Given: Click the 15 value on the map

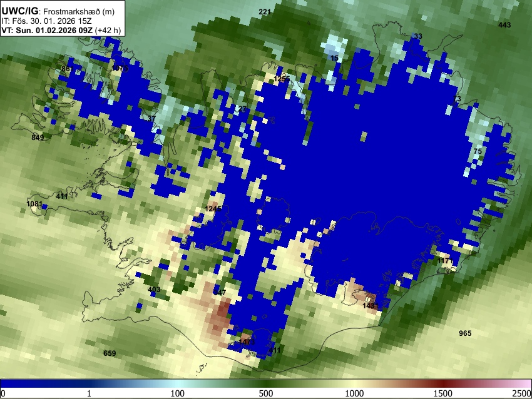Looking at the screenshot, I should pos(335,58).
